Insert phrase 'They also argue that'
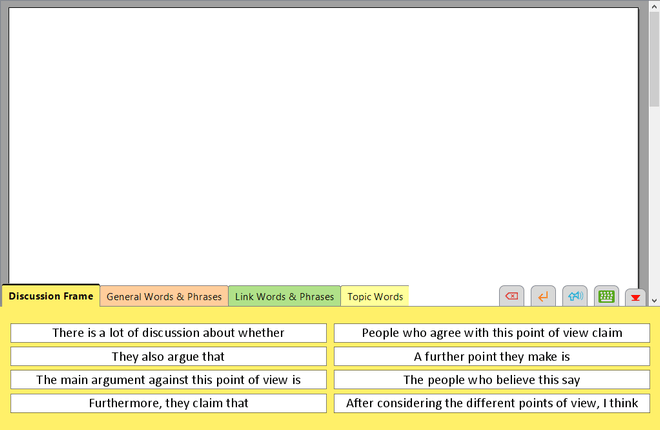The image size is (660, 430). (x=168, y=356)
